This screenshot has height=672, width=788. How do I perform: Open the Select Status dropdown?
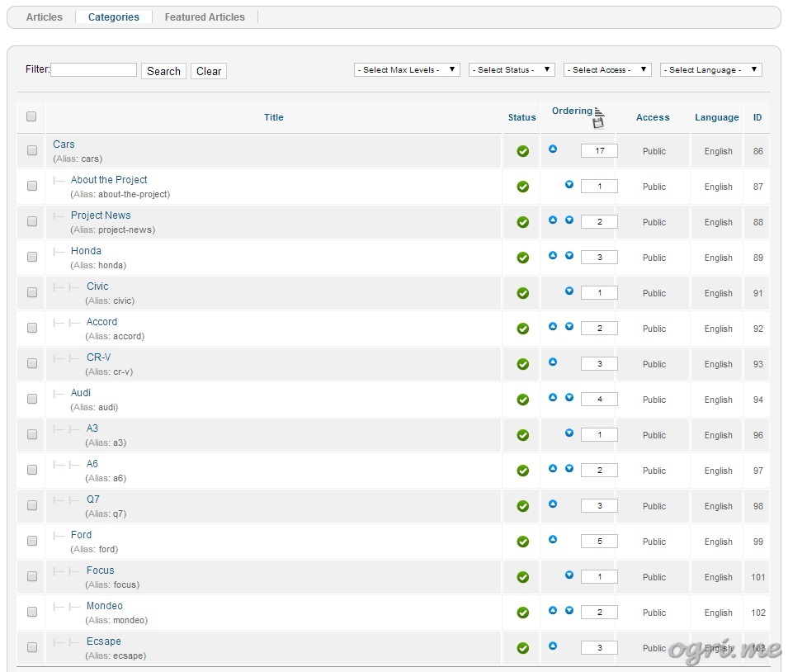click(x=511, y=70)
